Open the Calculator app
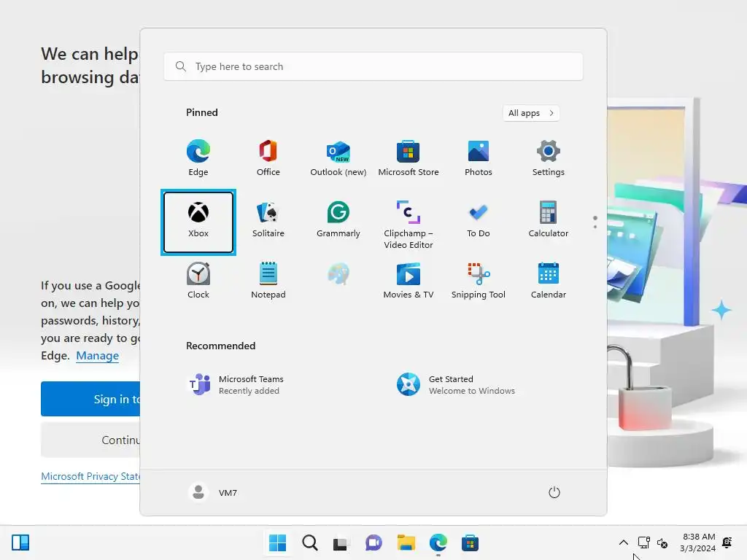 click(x=549, y=219)
